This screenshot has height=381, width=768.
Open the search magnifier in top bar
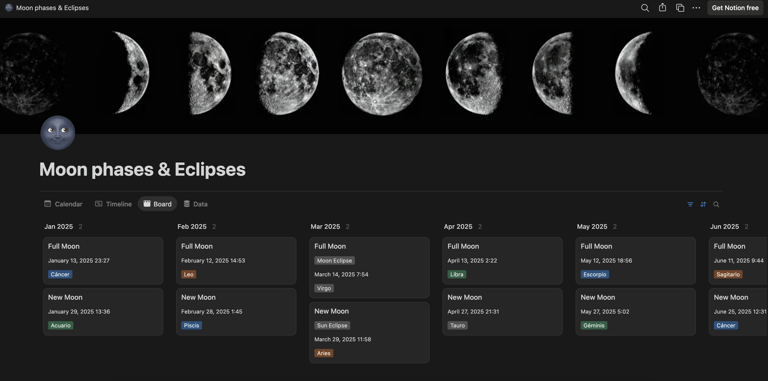[645, 8]
